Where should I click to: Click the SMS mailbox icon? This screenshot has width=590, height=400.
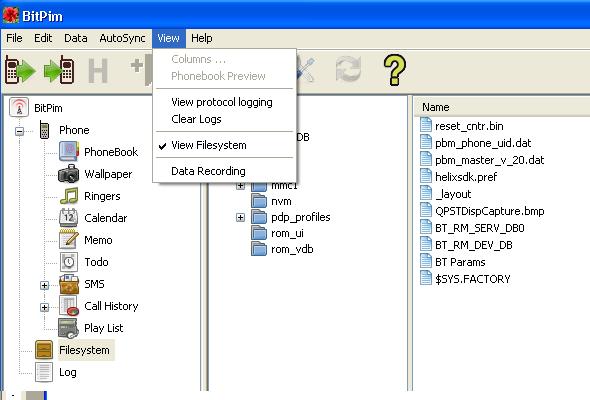coord(69,284)
